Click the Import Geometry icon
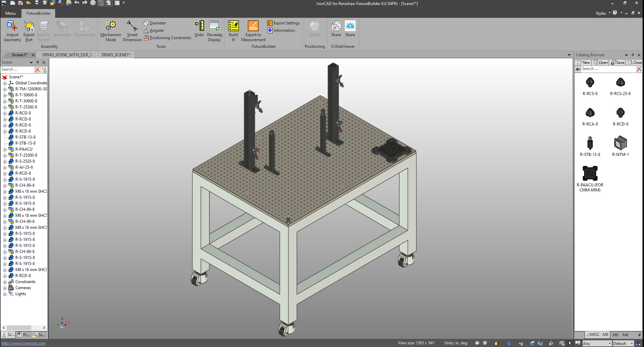Image resolution: width=644 pixels, height=347 pixels. click(x=12, y=26)
